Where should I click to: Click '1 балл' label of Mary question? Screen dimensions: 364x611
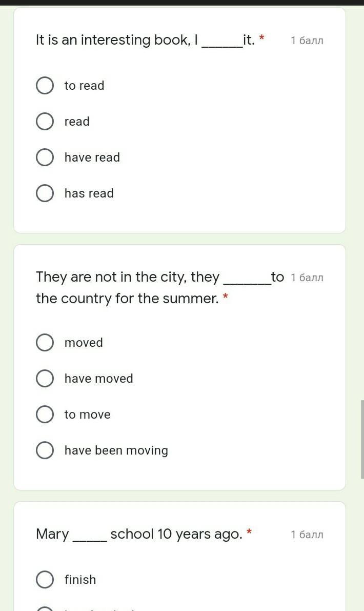[x=307, y=534]
